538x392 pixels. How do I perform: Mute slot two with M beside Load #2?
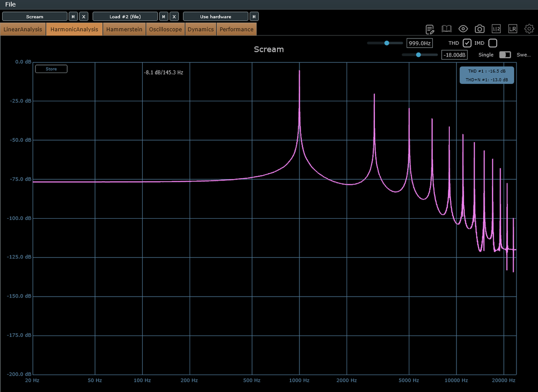pos(164,17)
